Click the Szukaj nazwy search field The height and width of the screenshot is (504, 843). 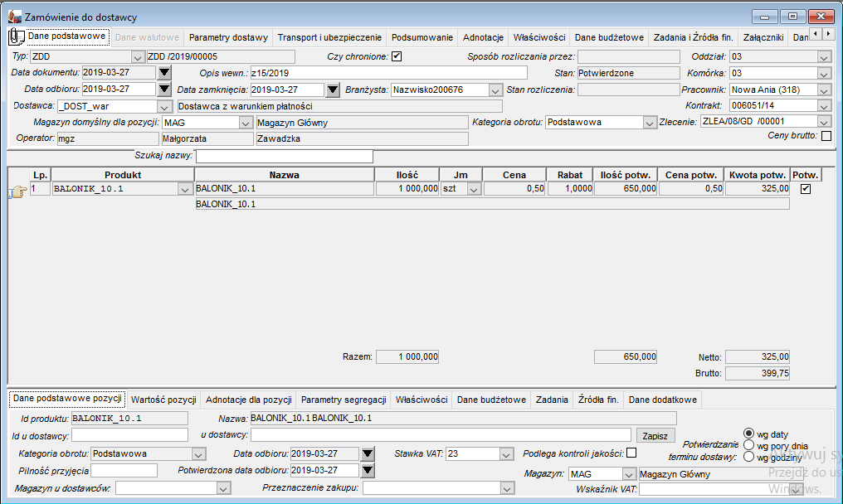[285, 157]
